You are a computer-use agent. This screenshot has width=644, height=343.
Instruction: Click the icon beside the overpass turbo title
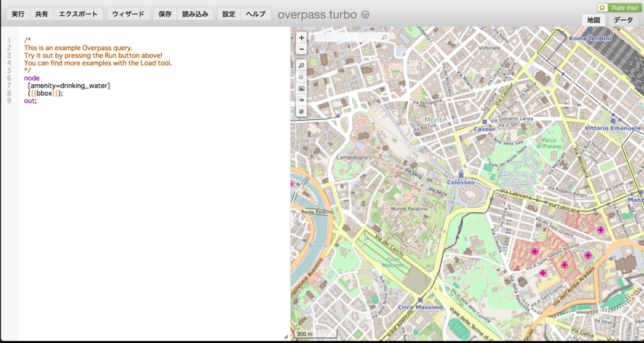[365, 14]
